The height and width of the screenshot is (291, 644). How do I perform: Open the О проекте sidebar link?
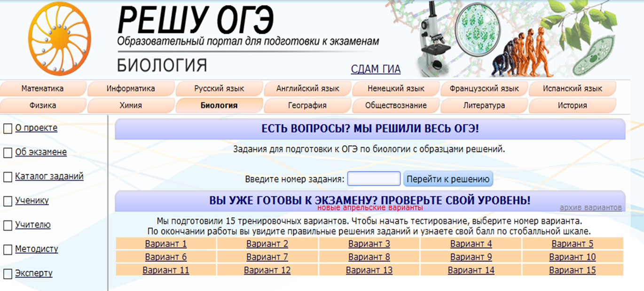[36, 128]
